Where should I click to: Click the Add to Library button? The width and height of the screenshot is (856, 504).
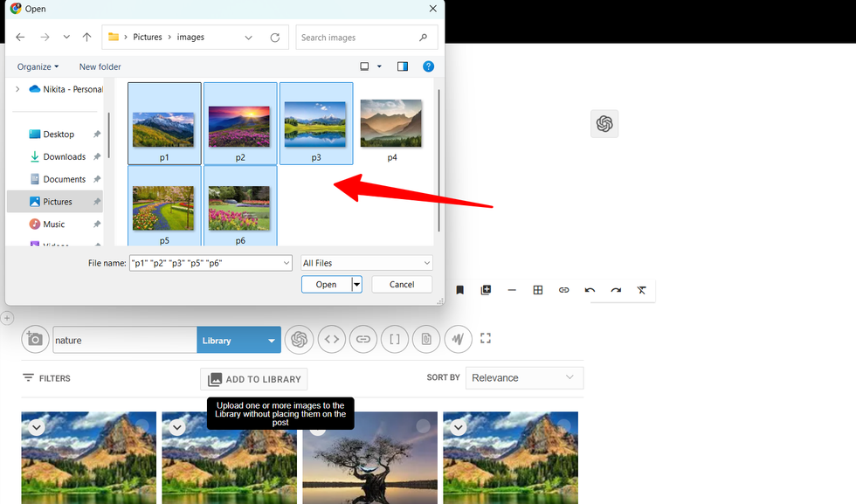point(253,379)
